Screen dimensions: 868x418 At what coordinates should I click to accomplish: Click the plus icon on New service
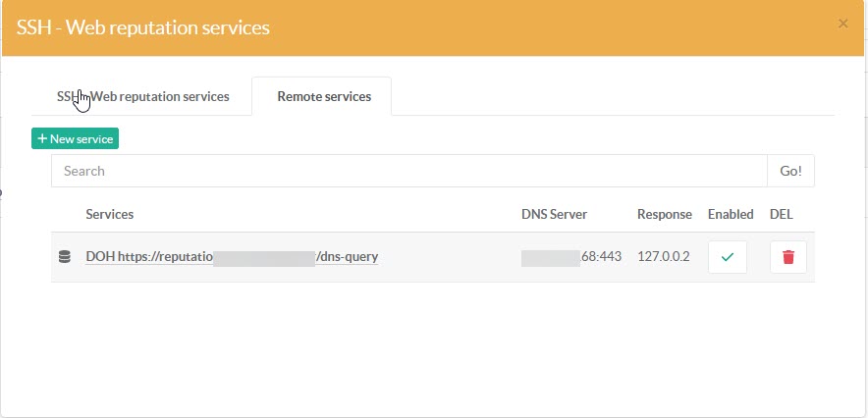pyautogui.click(x=42, y=139)
